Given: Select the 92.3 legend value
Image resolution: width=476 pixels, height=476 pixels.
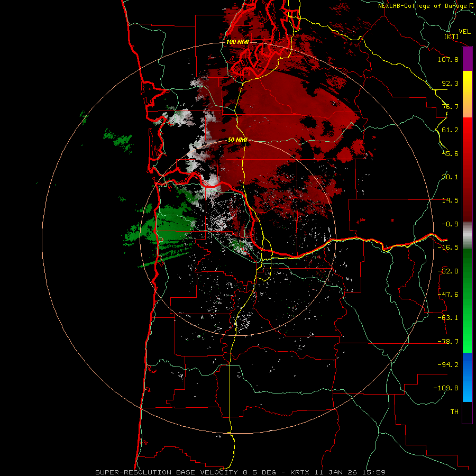Looking at the screenshot, I should [450, 83].
